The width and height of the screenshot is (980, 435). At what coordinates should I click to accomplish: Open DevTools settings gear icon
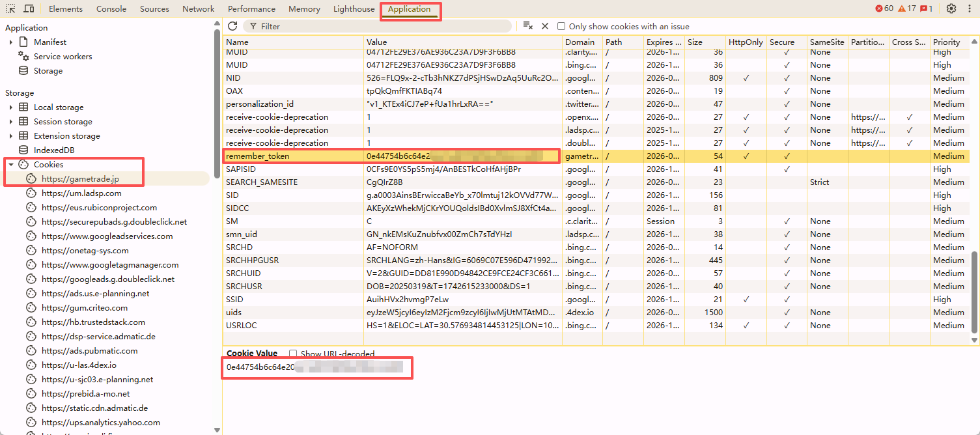pyautogui.click(x=951, y=8)
